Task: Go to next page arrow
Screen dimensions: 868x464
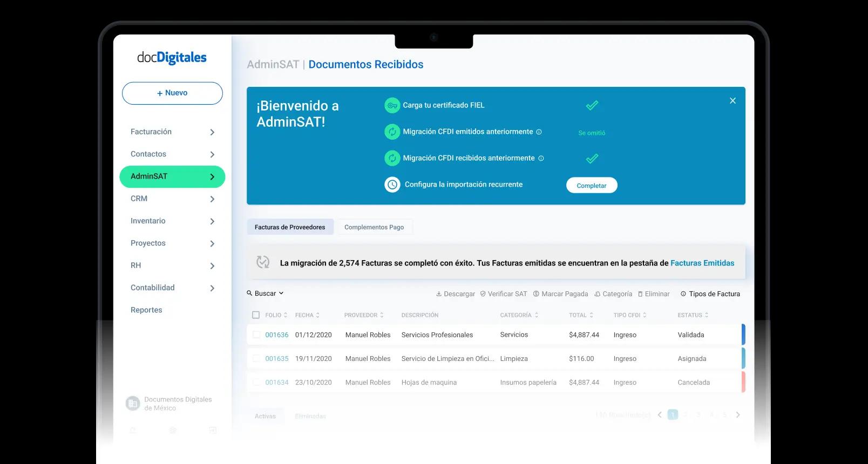Action: pos(738,415)
